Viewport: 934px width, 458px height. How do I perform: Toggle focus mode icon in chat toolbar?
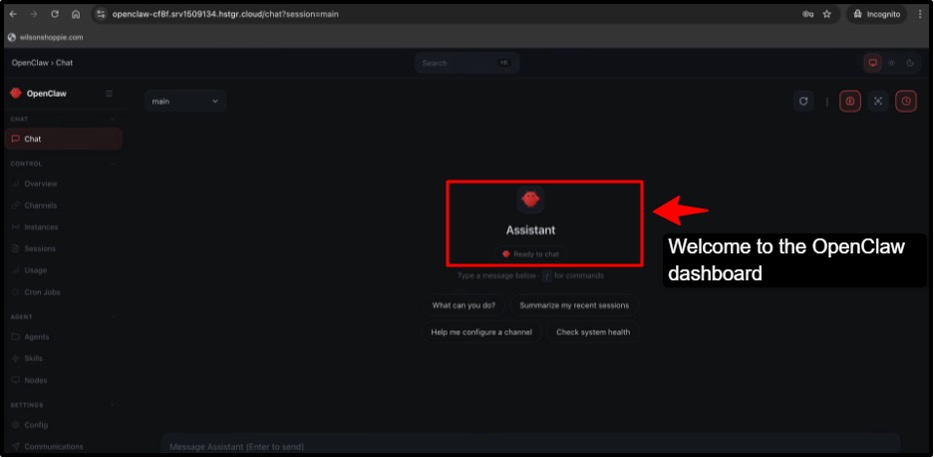coord(878,101)
